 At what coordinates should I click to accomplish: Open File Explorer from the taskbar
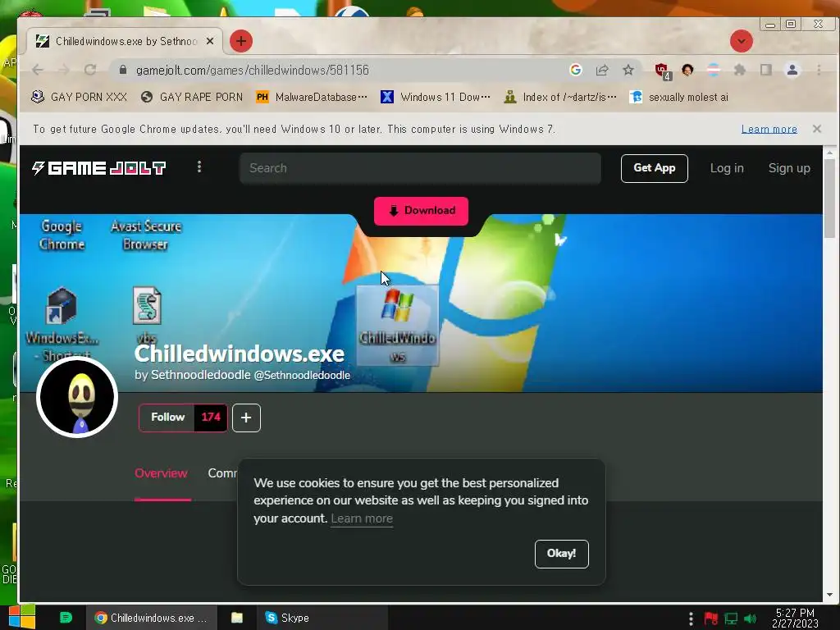tap(237, 618)
